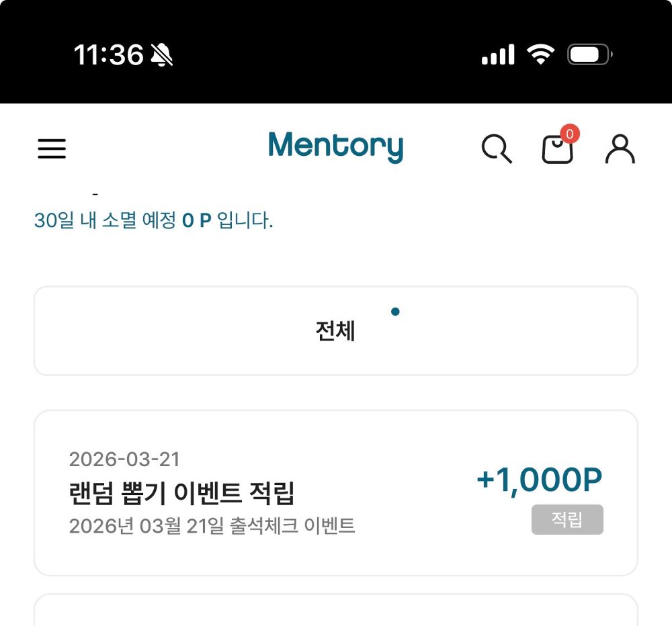
Task: Tap the muted notification bell icon
Action: tap(161, 55)
